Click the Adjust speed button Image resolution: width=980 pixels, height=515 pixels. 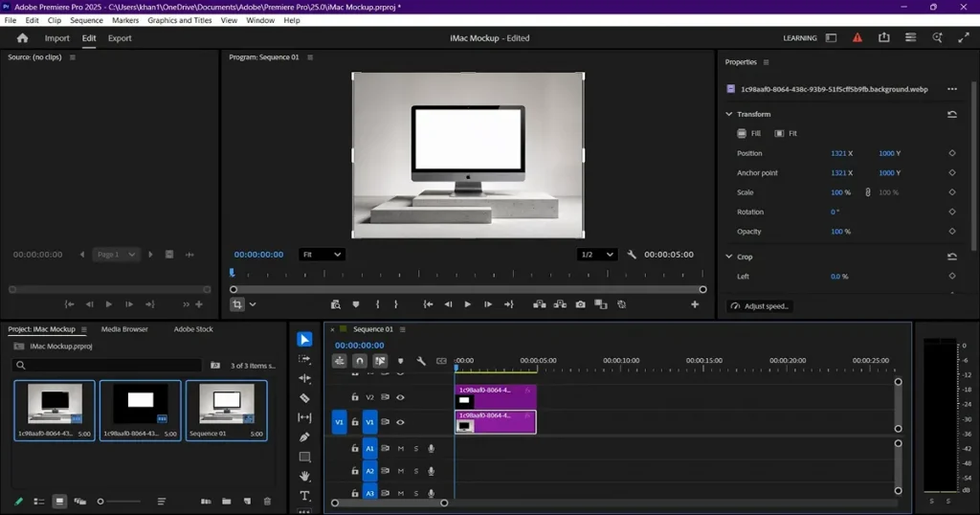pyautogui.click(x=759, y=306)
